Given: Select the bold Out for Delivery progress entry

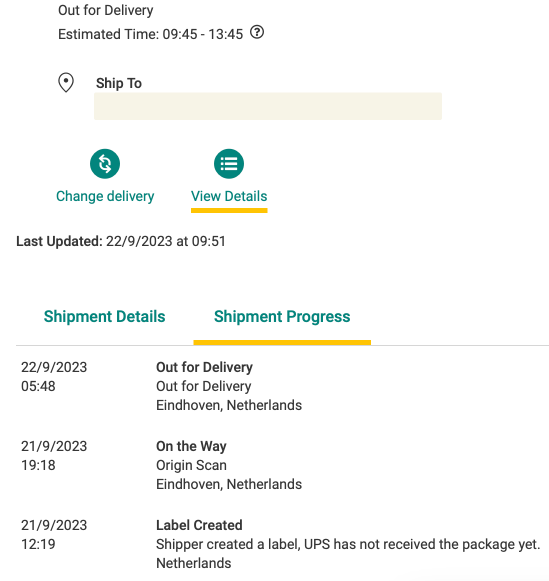Looking at the screenshot, I should (204, 367).
